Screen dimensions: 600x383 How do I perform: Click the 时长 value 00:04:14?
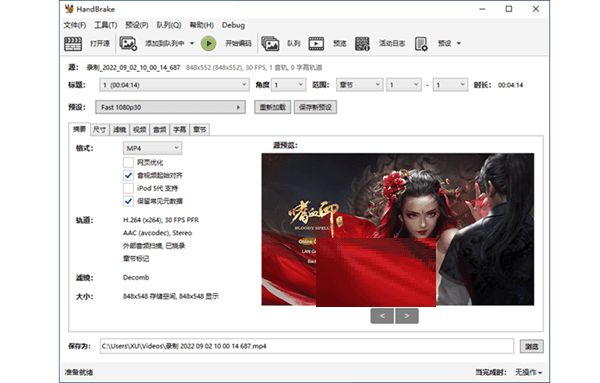coord(510,85)
